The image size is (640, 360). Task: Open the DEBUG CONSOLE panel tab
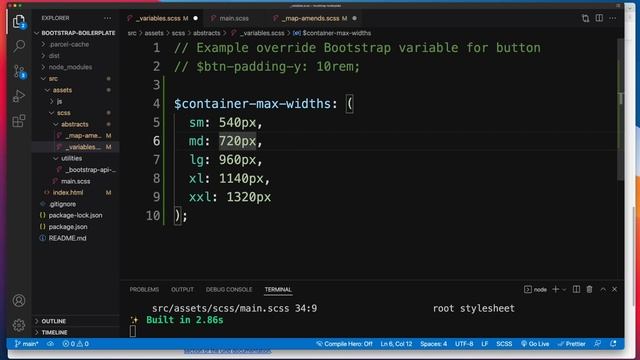click(229, 289)
